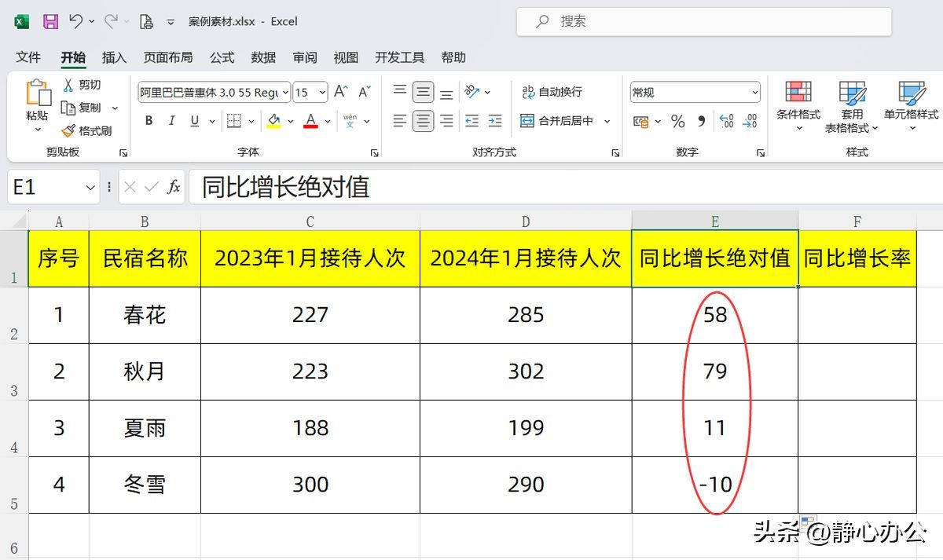943x560 pixels.
Task: Select cell D2 containing 285
Action: click(x=525, y=314)
